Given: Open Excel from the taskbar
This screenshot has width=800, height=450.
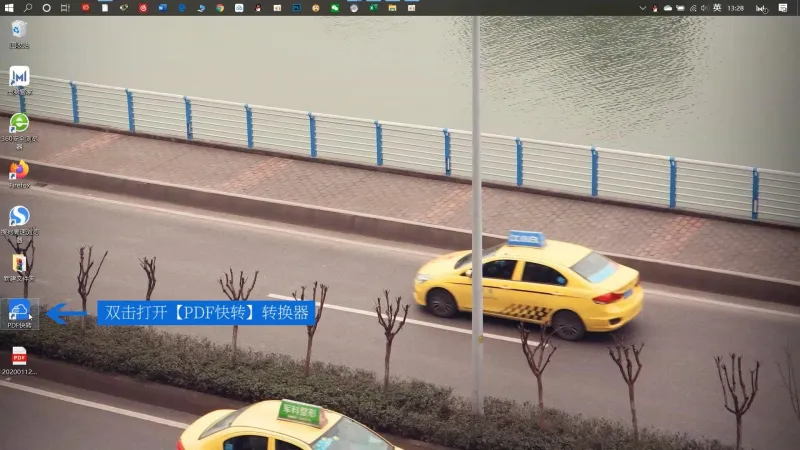Looking at the screenshot, I should (x=373, y=8).
